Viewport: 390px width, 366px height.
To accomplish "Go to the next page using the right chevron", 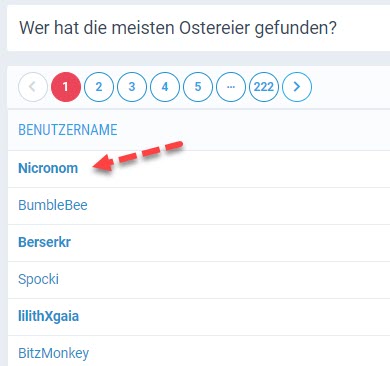I will click(x=297, y=87).
